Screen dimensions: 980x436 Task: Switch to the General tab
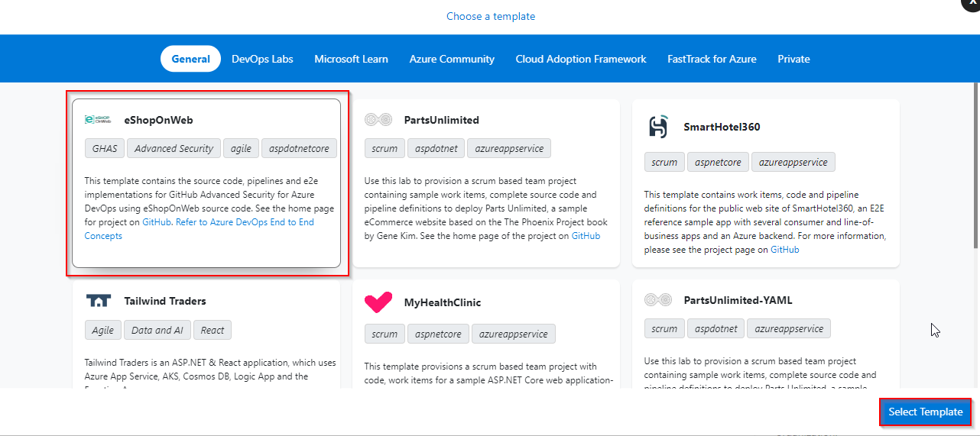point(191,59)
